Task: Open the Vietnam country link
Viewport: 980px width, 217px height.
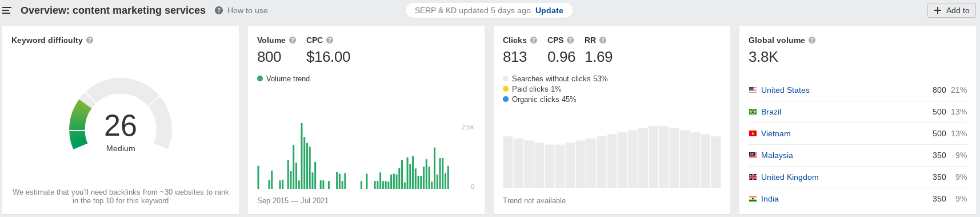Action: pos(776,133)
